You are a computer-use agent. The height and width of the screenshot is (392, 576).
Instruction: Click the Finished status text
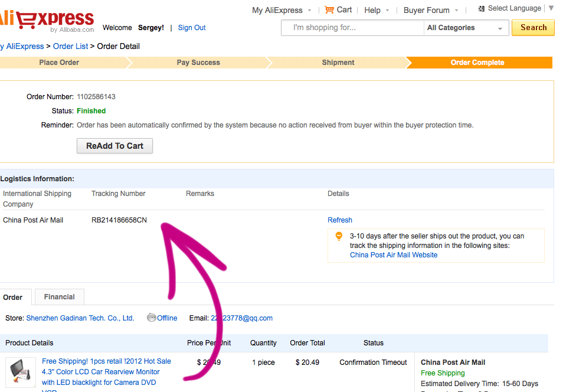[91, 111]
